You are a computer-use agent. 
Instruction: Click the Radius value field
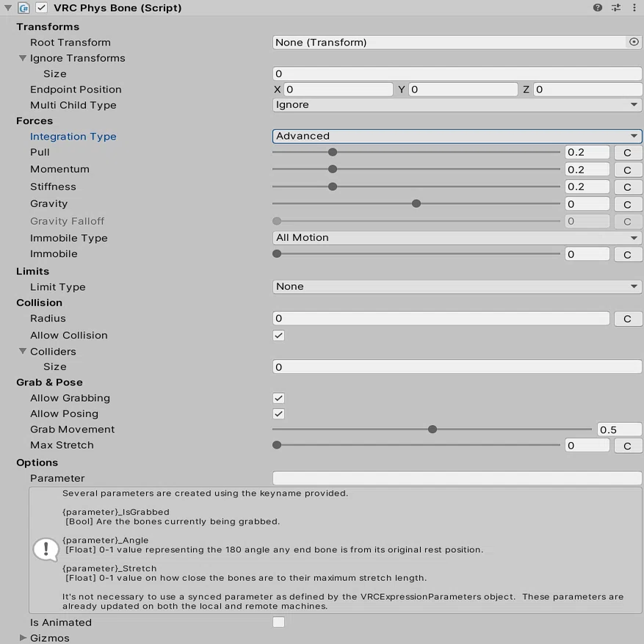pos(441,318)
